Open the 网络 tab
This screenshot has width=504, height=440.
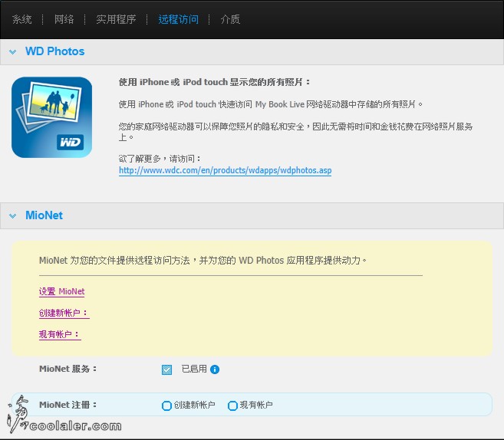point(64,19)
